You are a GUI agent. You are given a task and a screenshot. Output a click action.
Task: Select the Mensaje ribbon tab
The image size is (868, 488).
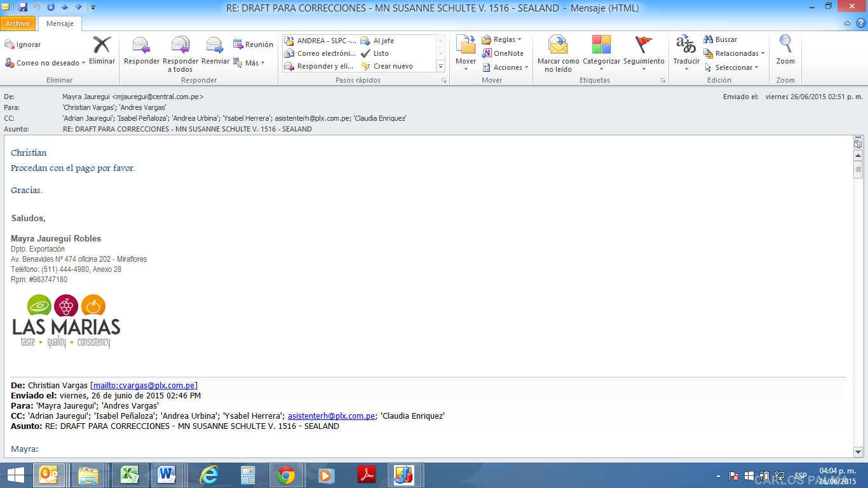click(60, 24)
